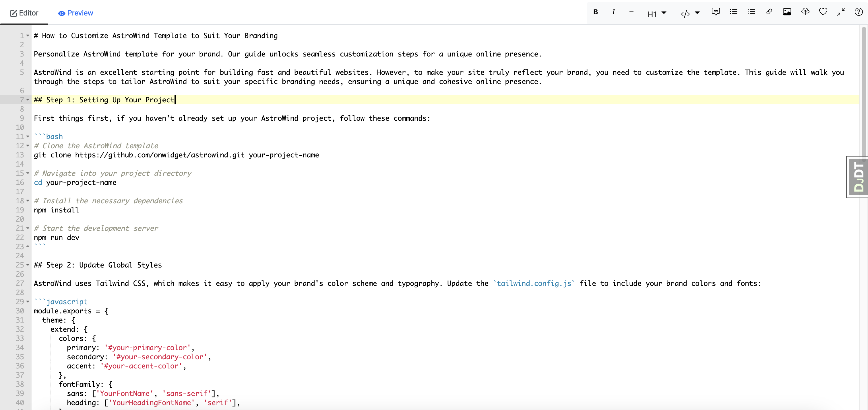Collapse fold arrow on line 12
The width and height of the screenshot is (868, 410).
(28, 146)
